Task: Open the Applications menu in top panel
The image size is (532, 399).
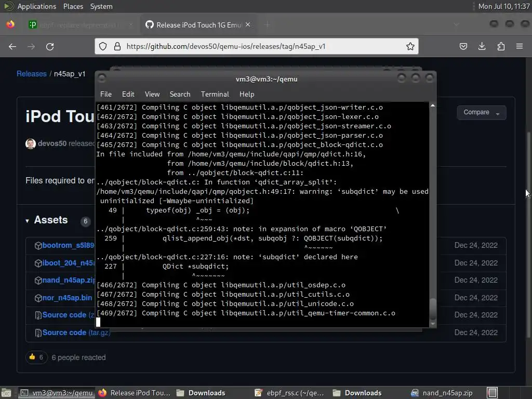Action: [x=37, y=6]
